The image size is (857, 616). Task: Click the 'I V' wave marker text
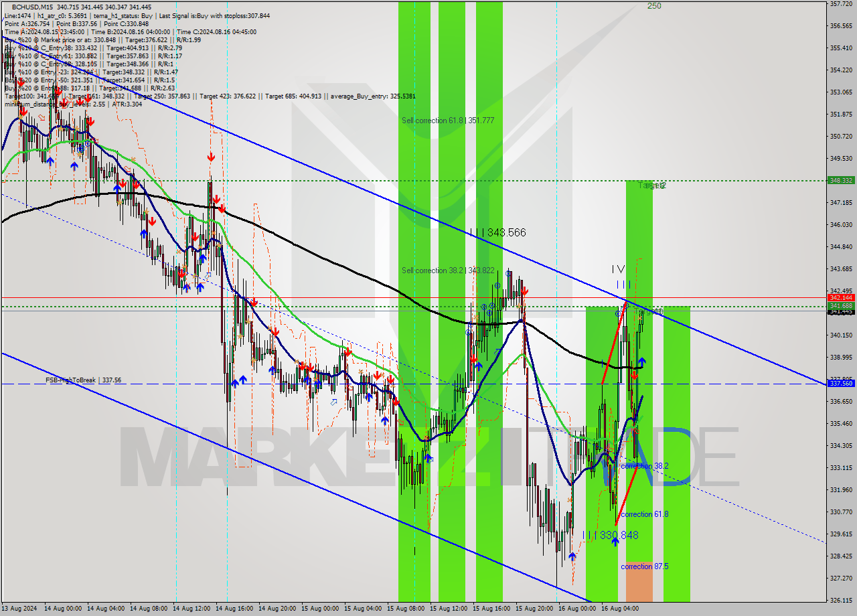point(618,269)
